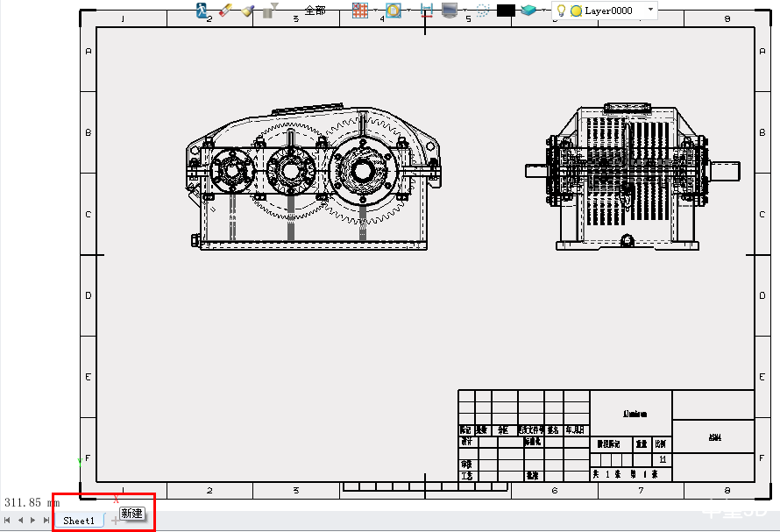Add a new sheet with the plus button
Viewport: 780px width, 532px height.
(x=115, y=521)
